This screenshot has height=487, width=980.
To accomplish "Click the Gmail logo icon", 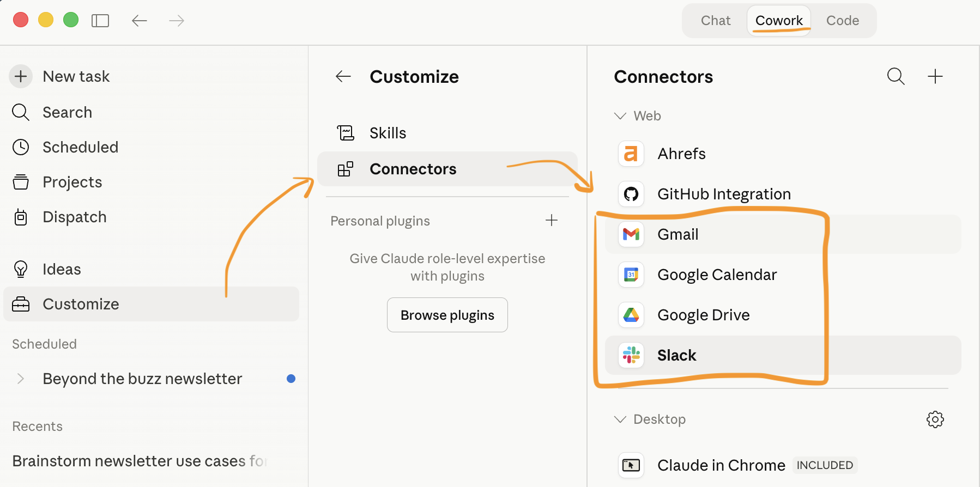I will 631,234.
